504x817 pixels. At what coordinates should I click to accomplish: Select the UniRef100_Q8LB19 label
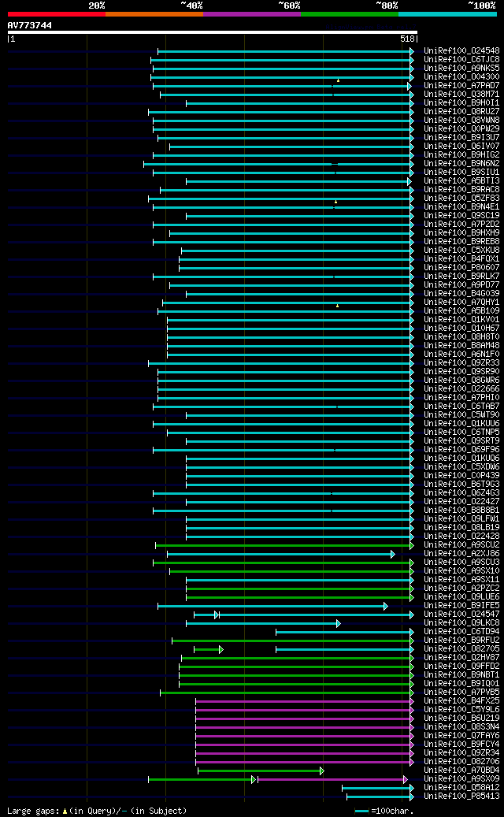point(461,528)
